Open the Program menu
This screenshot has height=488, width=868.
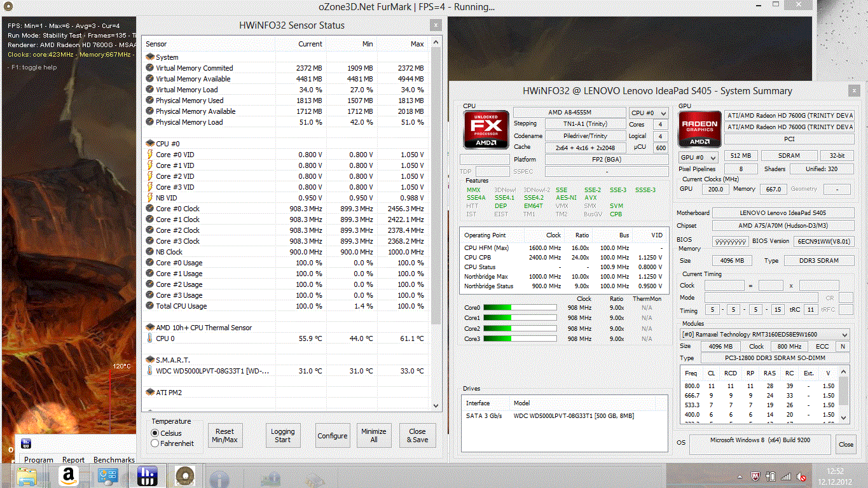pyautogui.click(x=39, y=460)
